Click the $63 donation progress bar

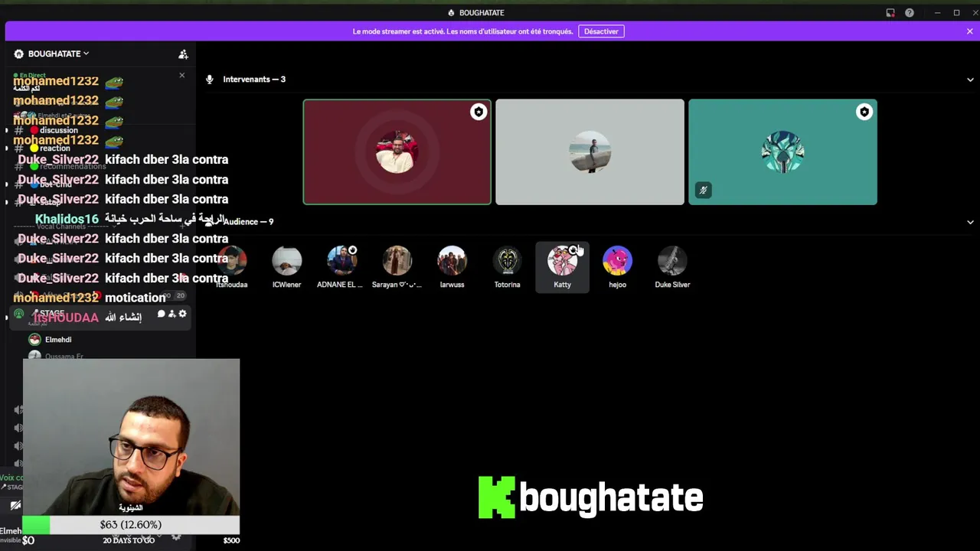click(x=131, y=525)
